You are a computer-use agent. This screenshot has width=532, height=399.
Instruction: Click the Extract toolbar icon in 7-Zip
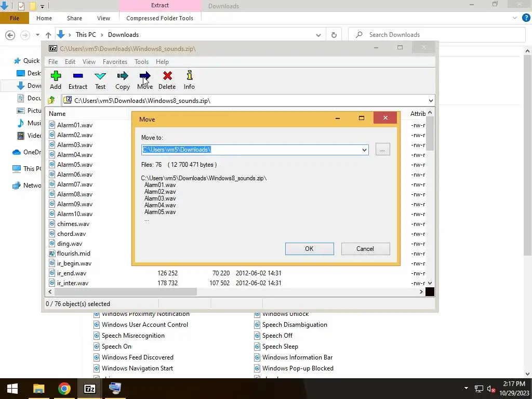(x=78, y=79)
